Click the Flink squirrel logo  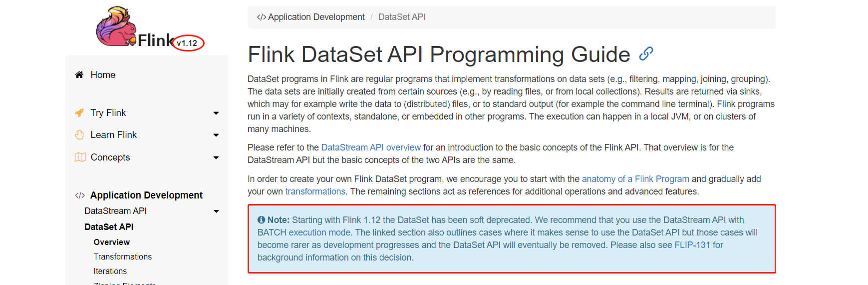coord(116,26)
